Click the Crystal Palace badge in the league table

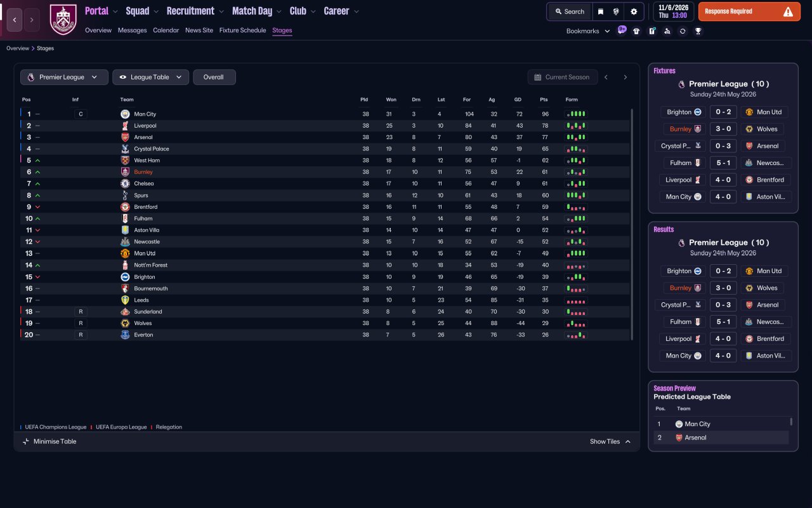125,149
